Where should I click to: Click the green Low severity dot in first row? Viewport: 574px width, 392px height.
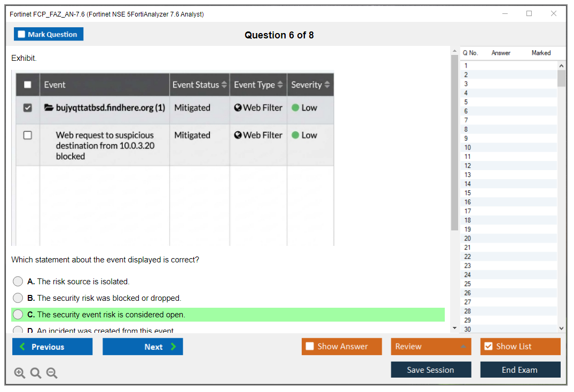[295, 108]
